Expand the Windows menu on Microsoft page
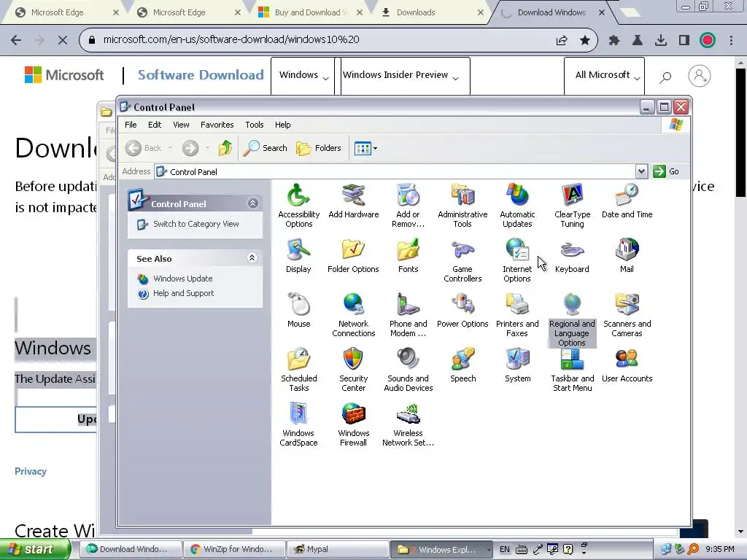The height and width of the screenshot is (560, 747). (x=303, y=75)
